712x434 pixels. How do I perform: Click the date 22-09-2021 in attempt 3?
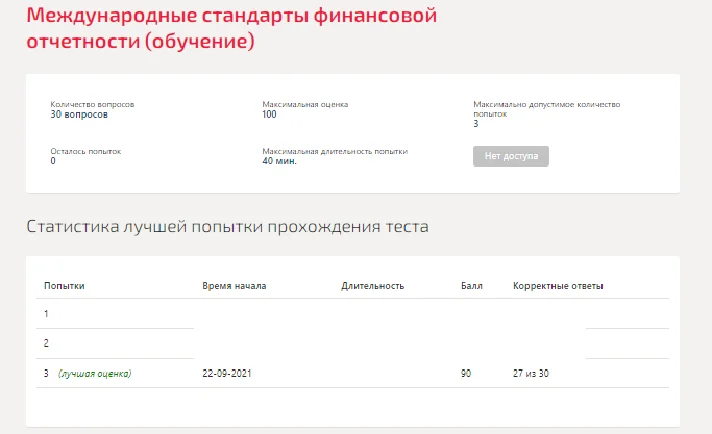[227, 373]
